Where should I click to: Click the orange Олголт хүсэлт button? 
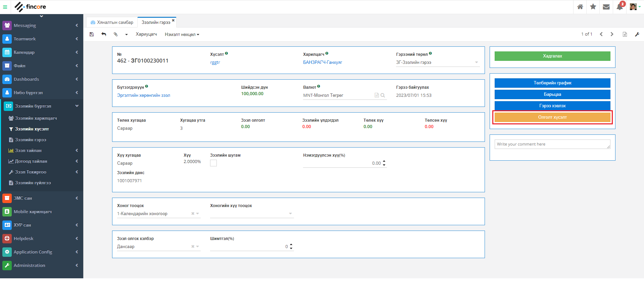(x=552, y=117)
